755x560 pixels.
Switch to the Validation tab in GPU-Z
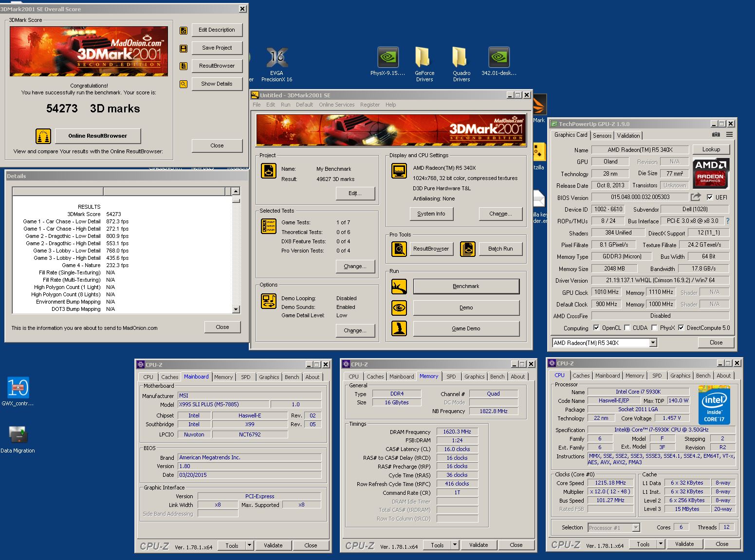(x=628, y=136)
